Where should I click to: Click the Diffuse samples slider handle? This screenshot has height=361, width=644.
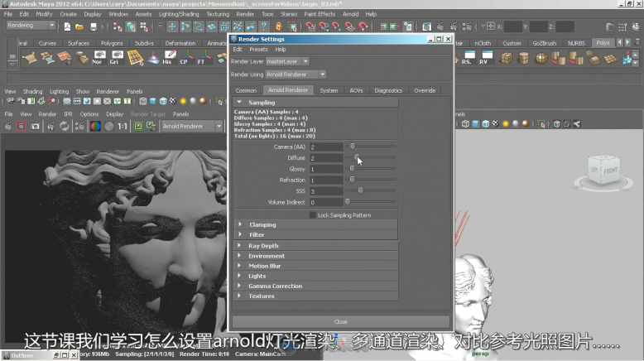point(357,157)
